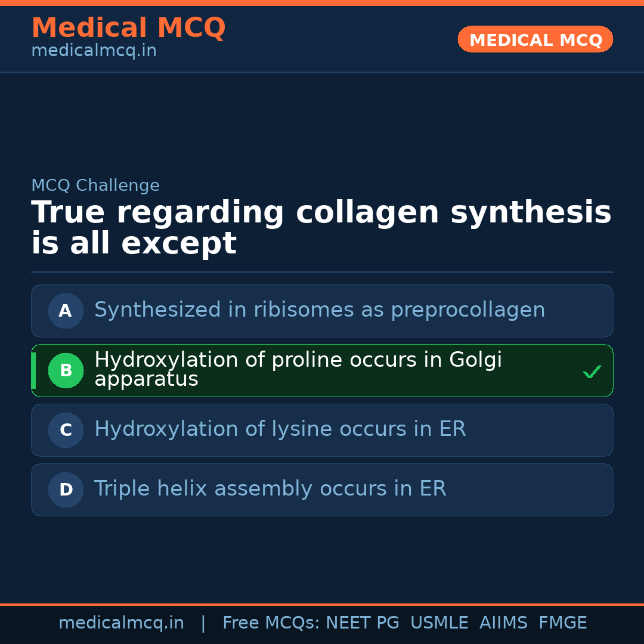Viewport: 644px width, 644px height.
Task: Click the orange MEDICAL MCQ badge
Action: click(x=535, y=40)
